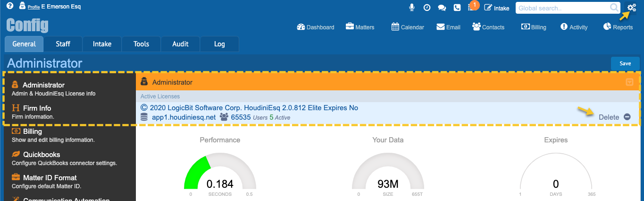The image size is (644, 201).
Task: Click Delete on the active license row
Action: click(x=609, y=117)
